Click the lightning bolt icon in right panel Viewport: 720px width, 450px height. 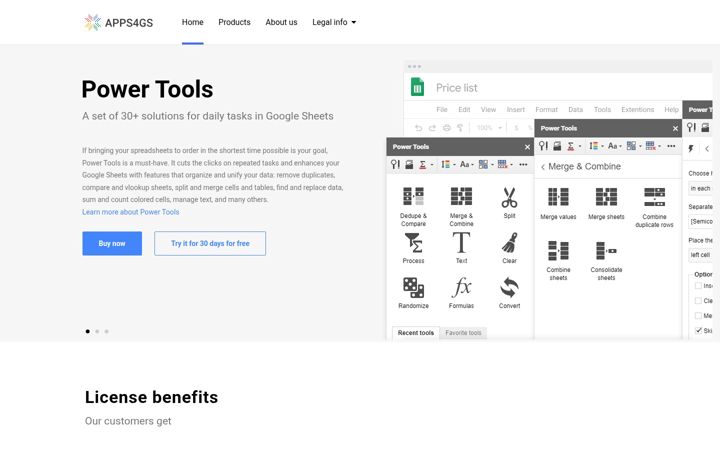pos(691,148)
